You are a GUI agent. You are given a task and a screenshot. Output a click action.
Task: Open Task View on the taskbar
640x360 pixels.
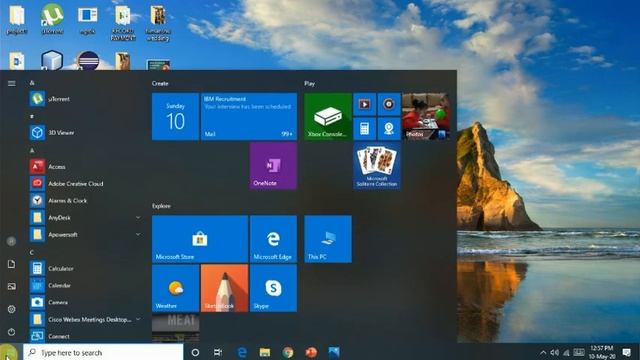click(218, 352)
